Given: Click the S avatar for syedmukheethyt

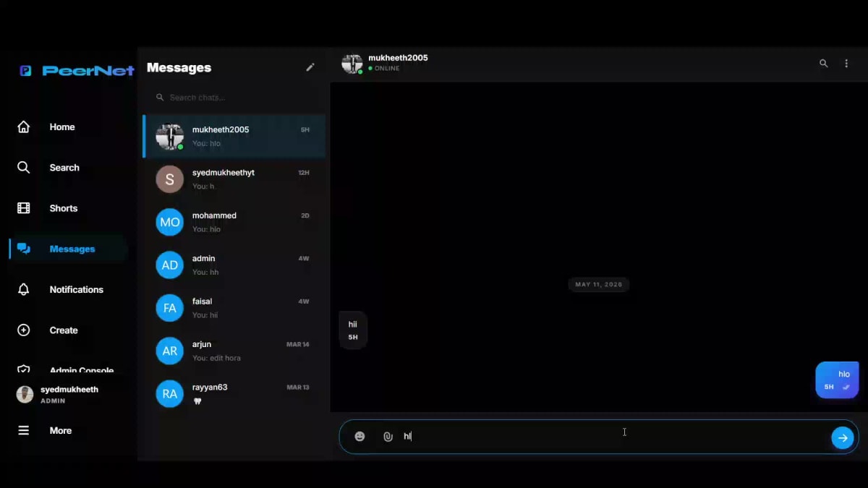Looking at the screenshot, I should click(170, 179).
